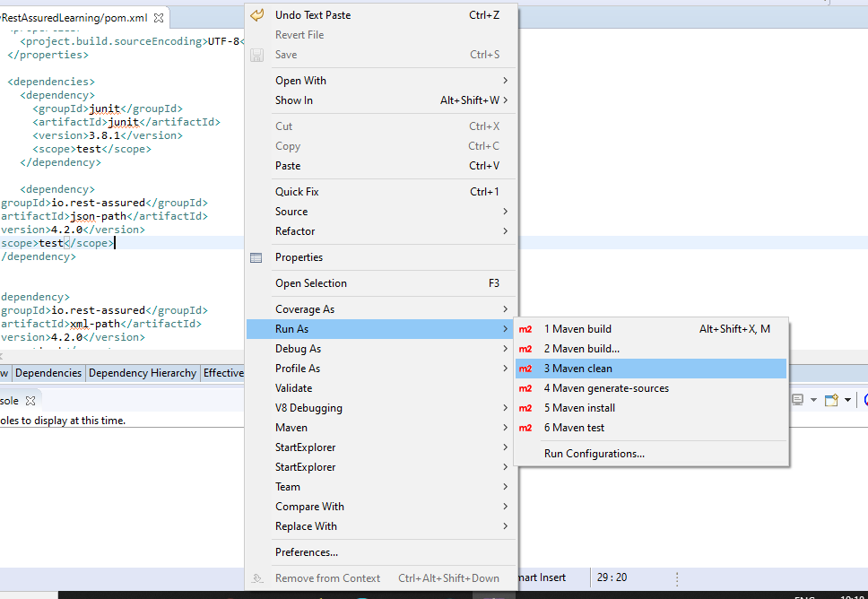Open dropdown arrow beside Display Selected Console
Screen dimensions: 868x599
813,400
